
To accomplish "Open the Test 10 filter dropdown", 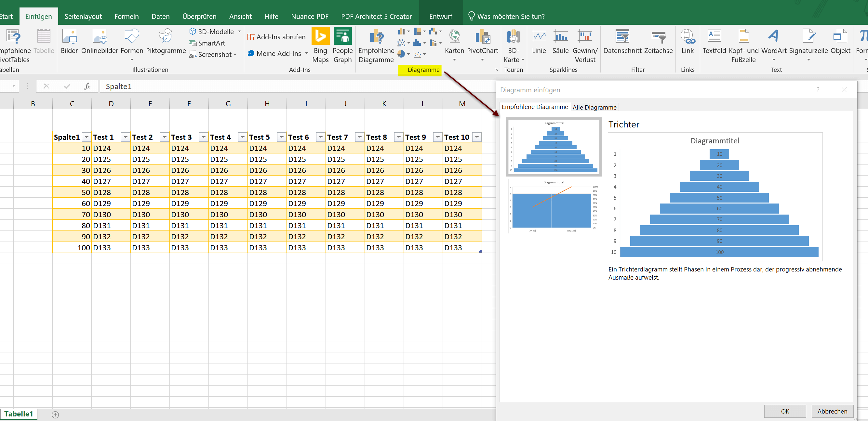I will pyautogui.click(x=477, y=137).
